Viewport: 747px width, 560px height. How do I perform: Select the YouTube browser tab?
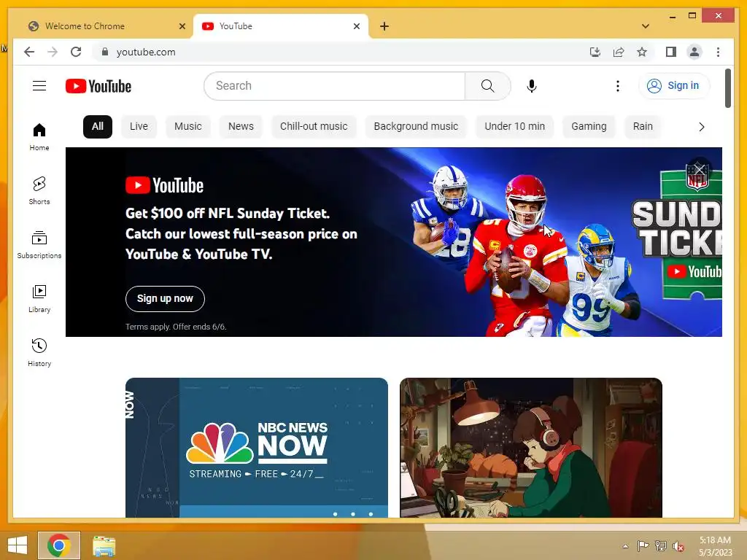click(281, 26)
